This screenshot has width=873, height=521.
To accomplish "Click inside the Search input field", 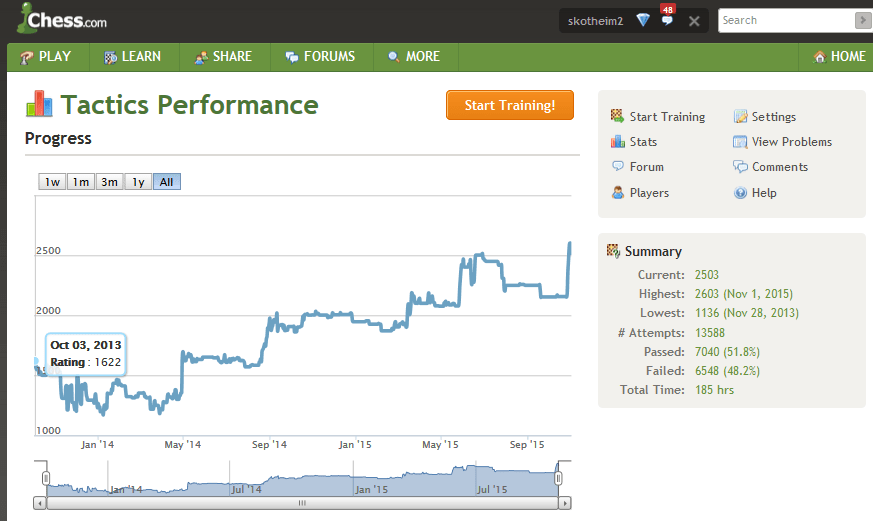I will [x=786, y=21].
